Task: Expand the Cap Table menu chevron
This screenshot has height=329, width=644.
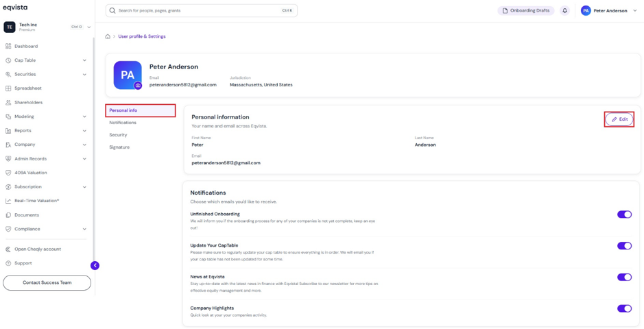Action: (x=84, y=60)
